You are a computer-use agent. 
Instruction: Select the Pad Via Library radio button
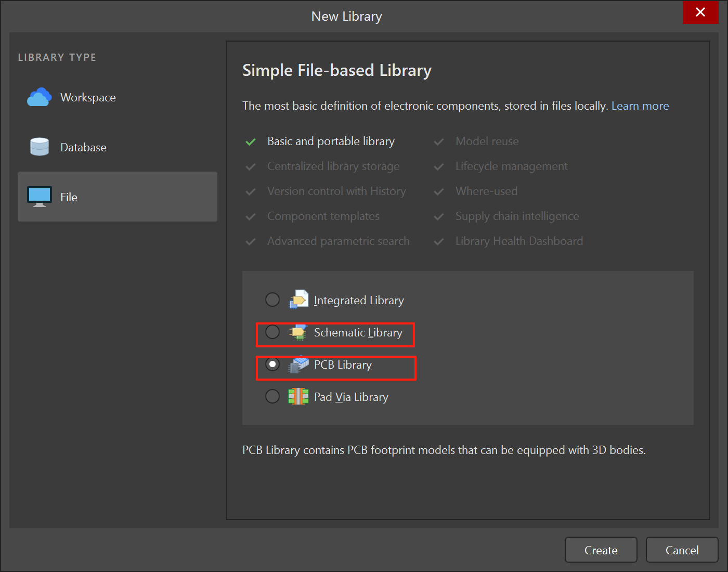coord(272,396)
